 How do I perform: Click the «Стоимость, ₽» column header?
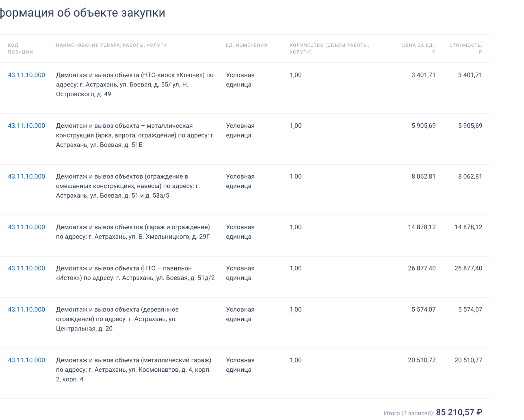click(466, 48)
